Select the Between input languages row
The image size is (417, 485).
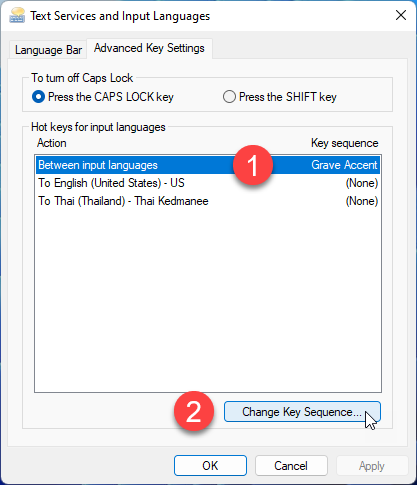click(208, 165)
